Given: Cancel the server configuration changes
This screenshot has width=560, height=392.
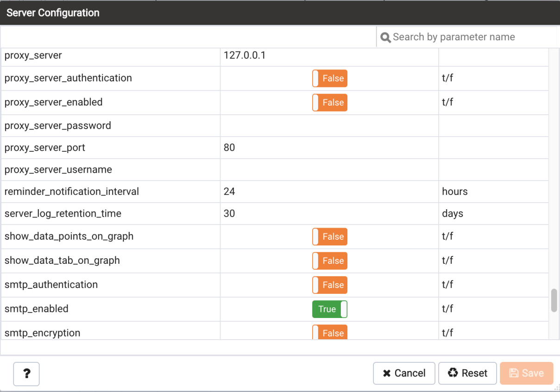Looking at the screenshot, I should pyautogui.click(x=404, y=373).
